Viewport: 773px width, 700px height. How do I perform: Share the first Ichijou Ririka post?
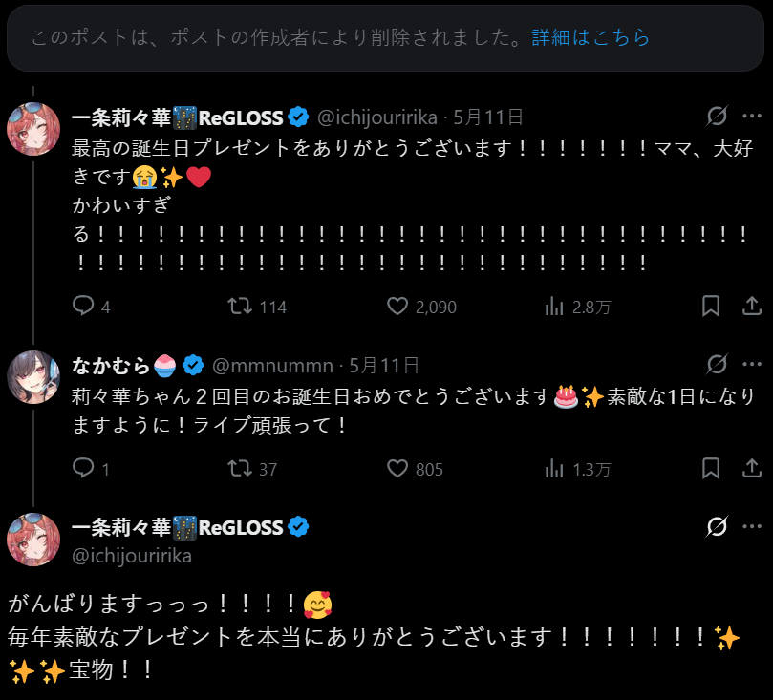[x=752, y=307]
